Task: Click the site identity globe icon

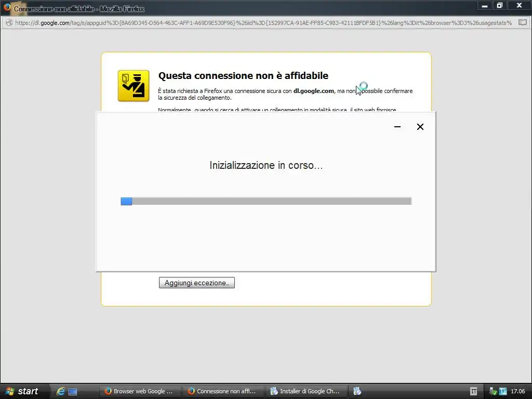Action: click(9, 23)
